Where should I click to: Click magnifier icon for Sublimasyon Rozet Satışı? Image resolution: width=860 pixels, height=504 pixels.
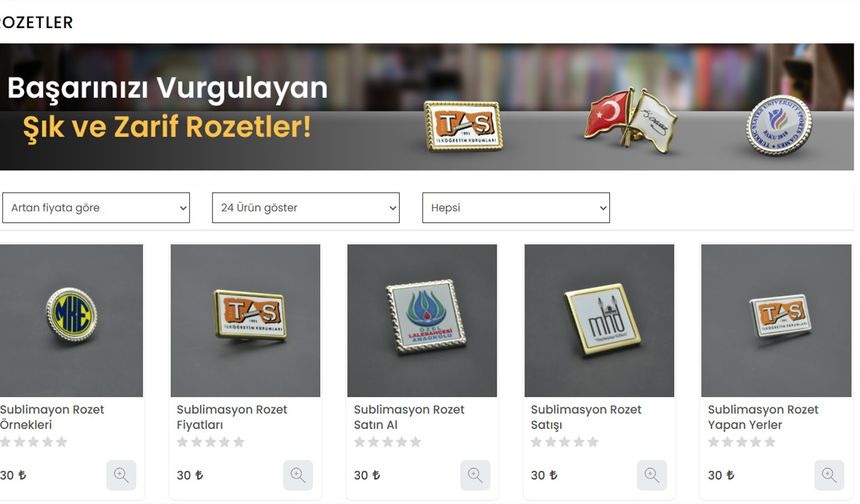point(652,475)
